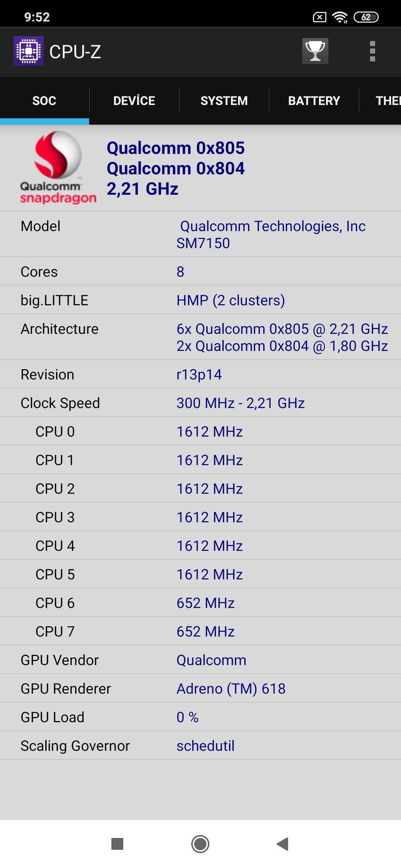
Task: Tap the Architecture row
Action: click(200, 337)
